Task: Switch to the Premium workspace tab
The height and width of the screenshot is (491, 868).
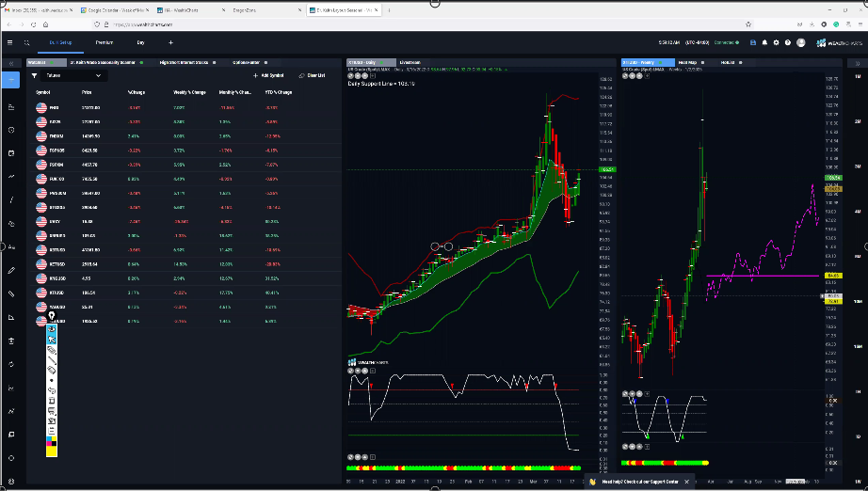Action: [104, 42]
